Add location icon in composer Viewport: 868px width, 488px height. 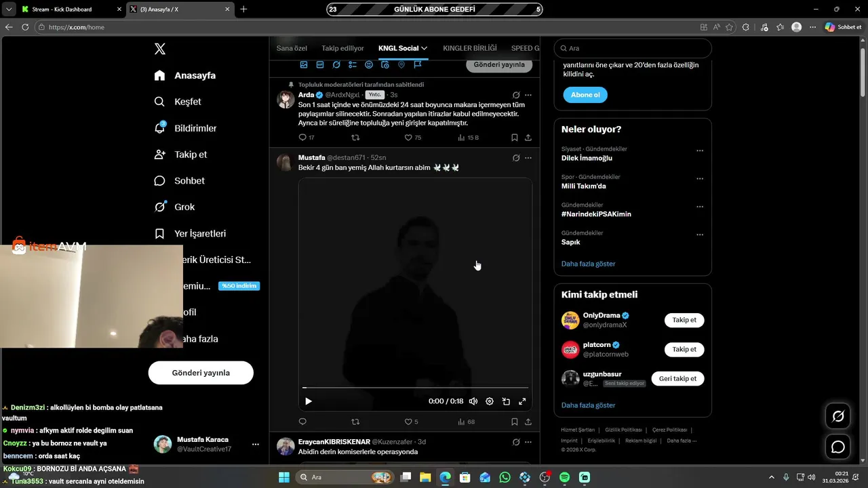[401, 64]
